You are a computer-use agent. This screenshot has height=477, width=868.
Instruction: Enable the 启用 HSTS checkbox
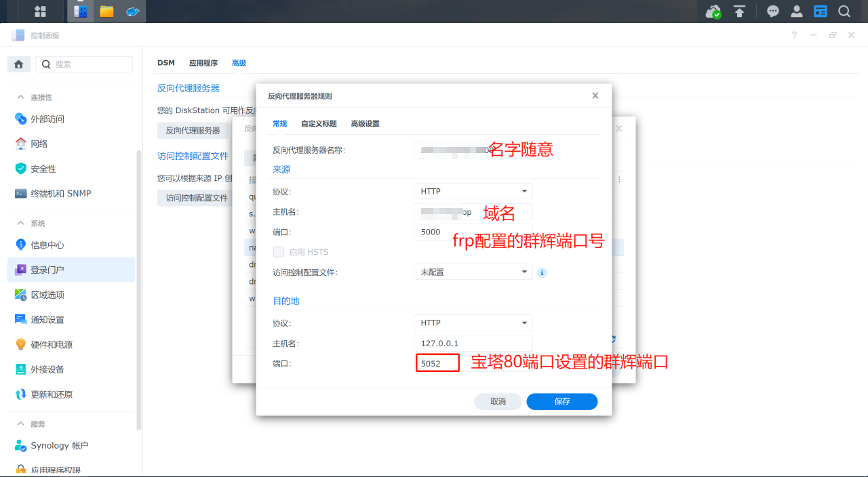tap(279, 251)
